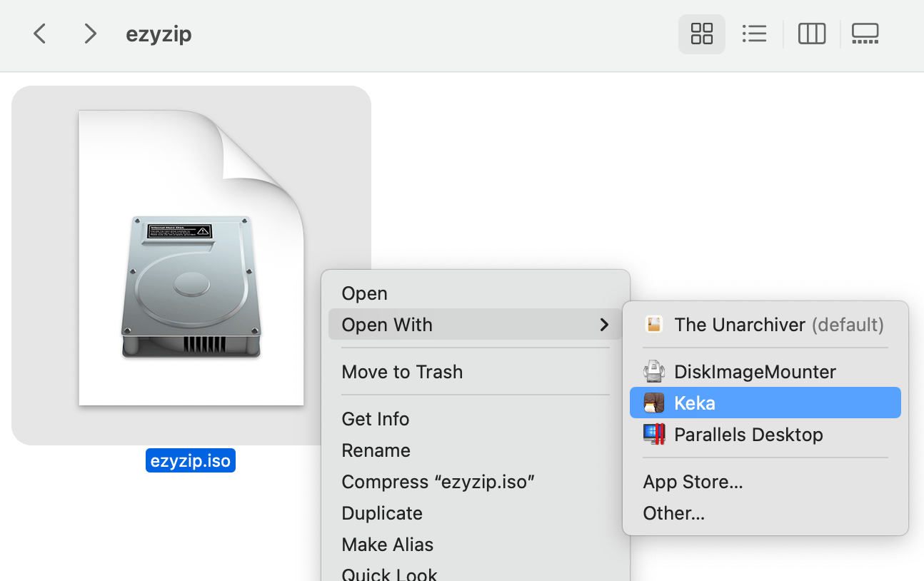Navigate forward with the forward arrow
924x581 pixels.
pos(90,34)
